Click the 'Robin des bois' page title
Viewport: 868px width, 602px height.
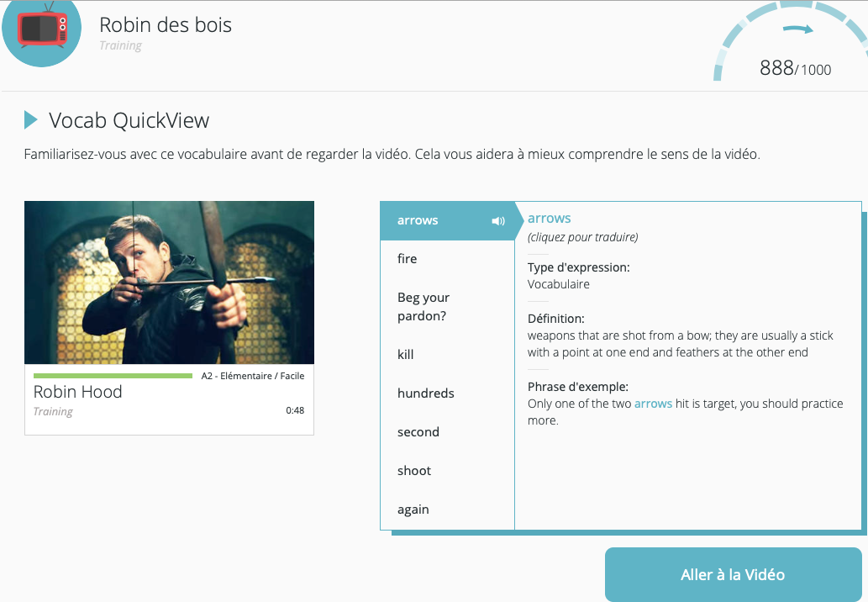tap(166, 25)
